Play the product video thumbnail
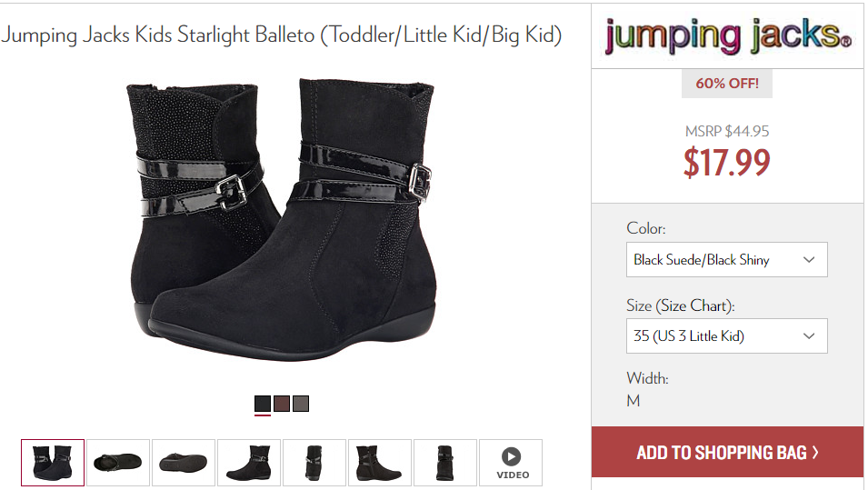This screenshot has height=490, width=868. (x=511, y=463)
